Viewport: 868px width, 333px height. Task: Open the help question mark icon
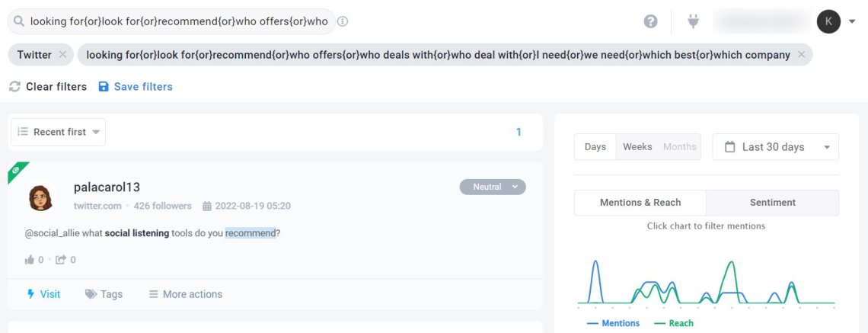click(650, 21)
